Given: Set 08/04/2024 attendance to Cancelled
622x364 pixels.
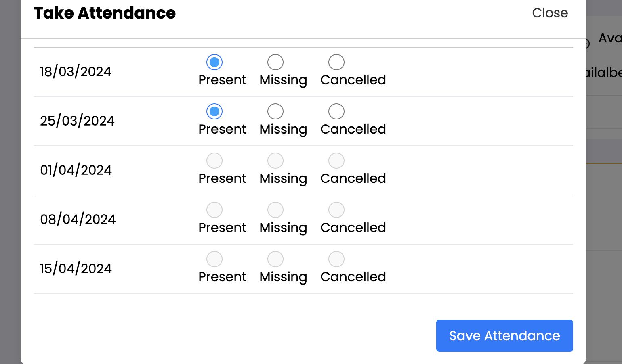Looking at the screenshot, I should click(x=336, y=210).
